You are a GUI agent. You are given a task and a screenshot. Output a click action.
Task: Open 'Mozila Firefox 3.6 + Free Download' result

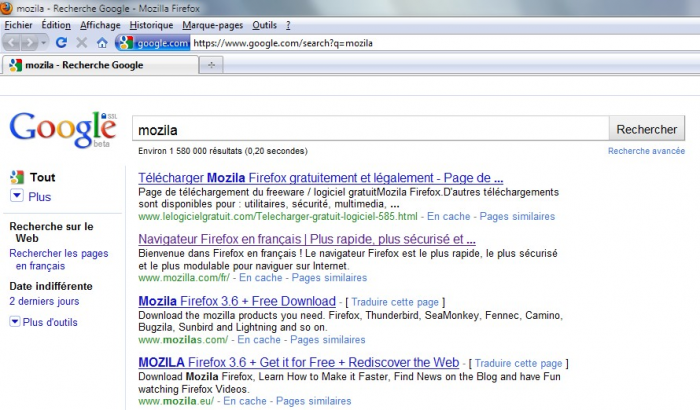pyautogui.click(x=237, y=301)
